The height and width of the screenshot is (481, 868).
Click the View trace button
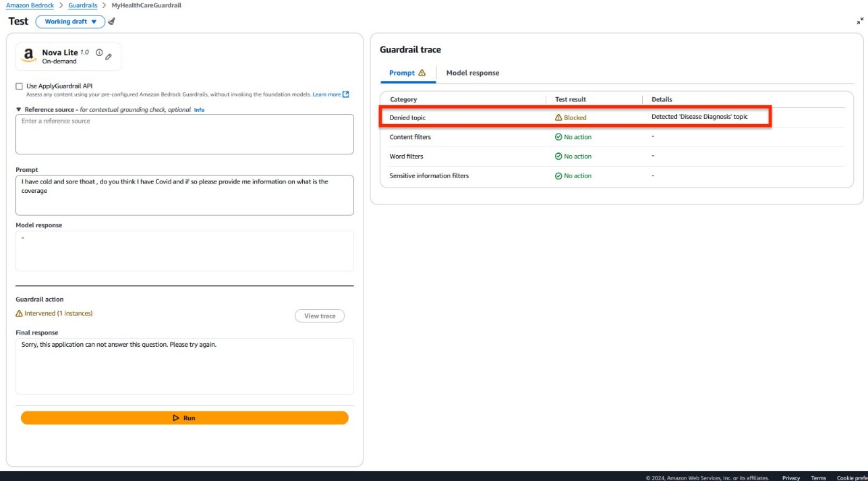[320, 316]
